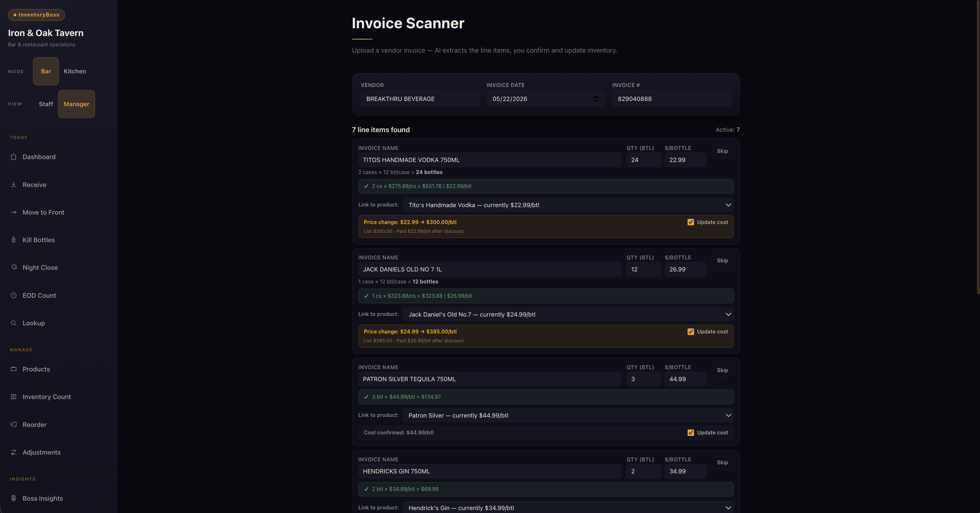Screen dimensions: 980x513
Task: Go to the Receive page
Action: pyautogui.click(x=58, y=184)
